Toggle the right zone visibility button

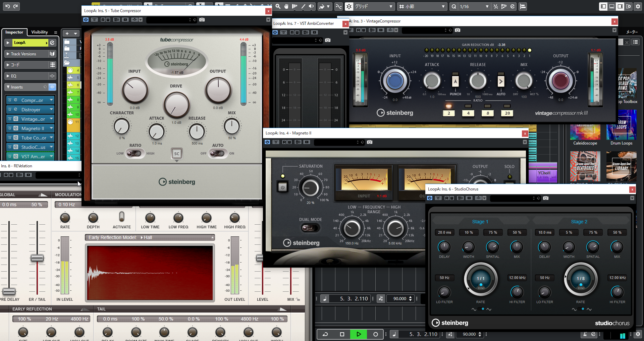[x=620, y=6]
